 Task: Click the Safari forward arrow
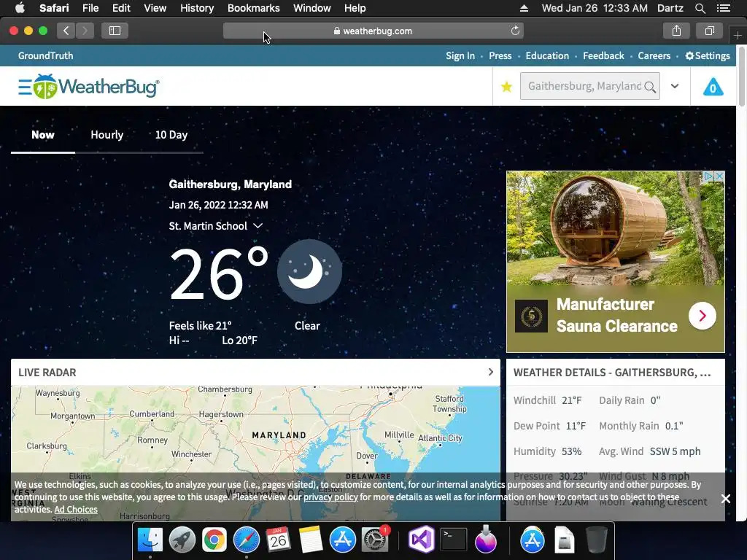click(85, 31)
